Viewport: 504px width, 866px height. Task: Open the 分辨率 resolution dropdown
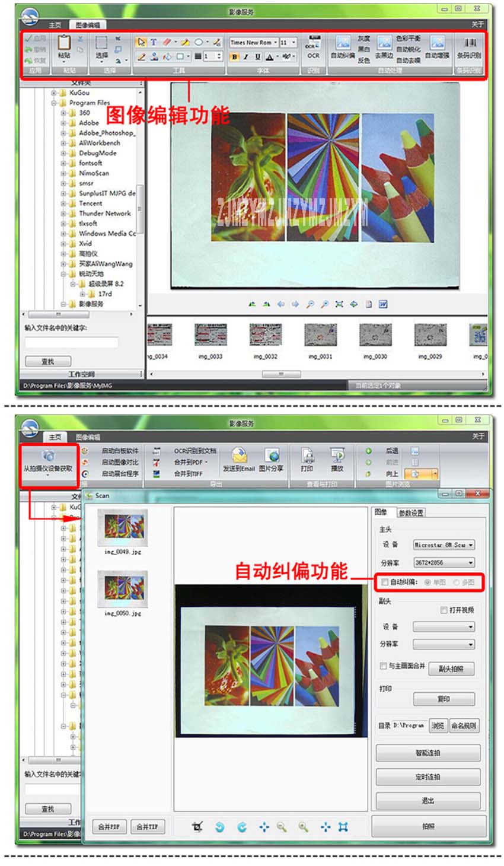(x=471, y=562)
